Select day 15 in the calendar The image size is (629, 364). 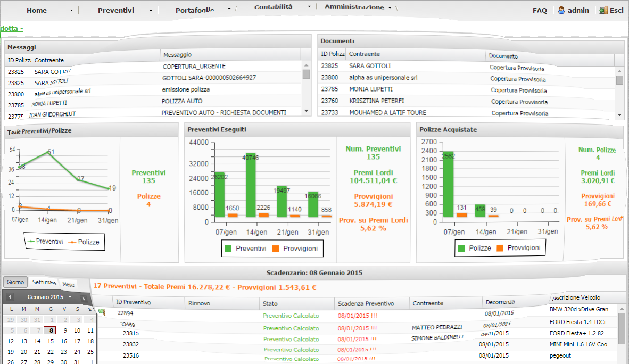point(51,341)
